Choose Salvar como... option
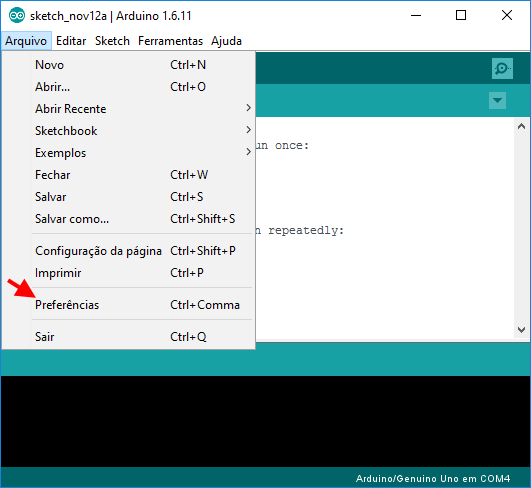Screen dimensions: 531x488 click(x=128, y=219)
